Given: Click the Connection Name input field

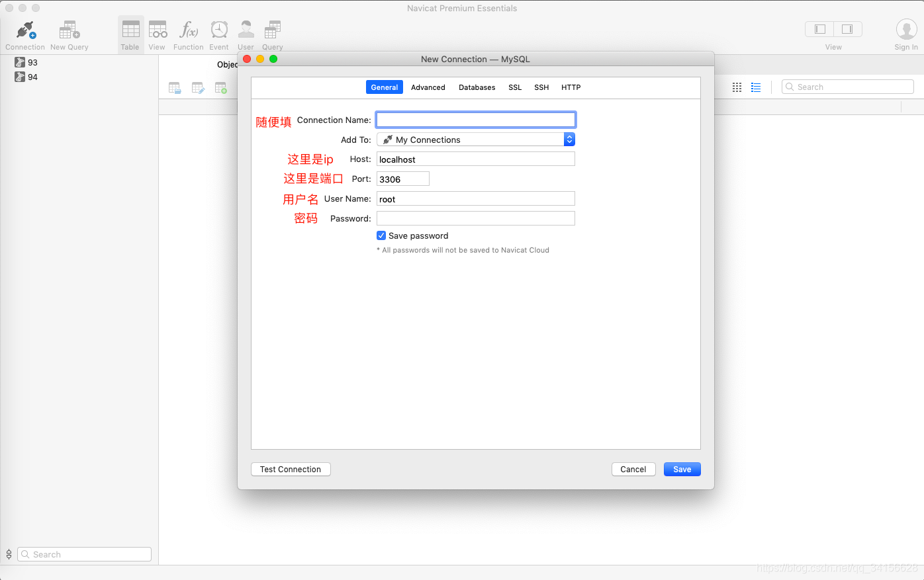Looking at the screenshot, I should coord(476,120).
